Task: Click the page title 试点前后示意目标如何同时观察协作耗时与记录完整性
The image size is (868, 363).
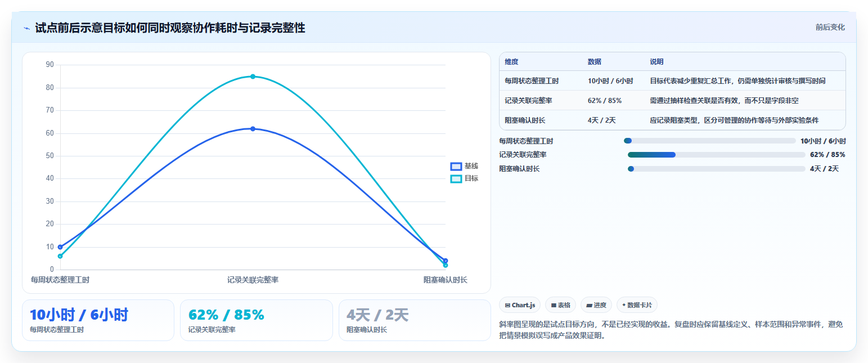Action: point(170,28)
